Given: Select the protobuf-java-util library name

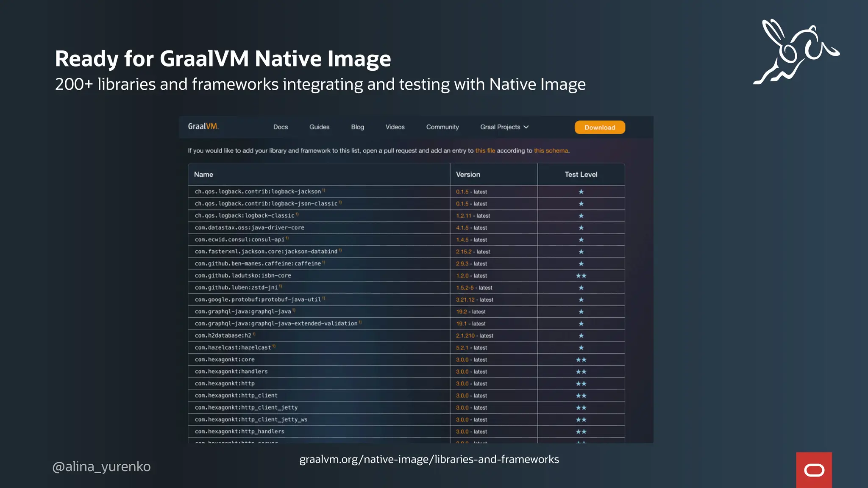Looking at the screenshot, I should pos(258,299).
